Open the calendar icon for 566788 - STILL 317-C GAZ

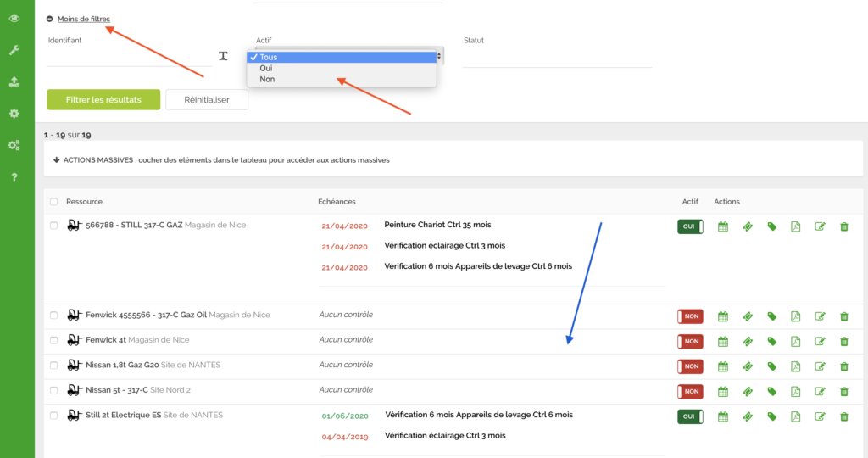tap(723, 226)
